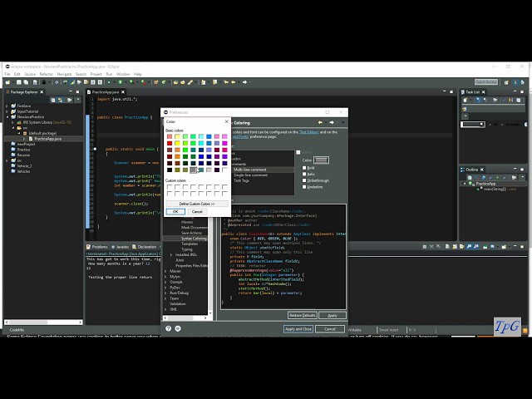Click the Save icon in Eclipse toolbar
The image size is (532, 399).
(19, 82)
